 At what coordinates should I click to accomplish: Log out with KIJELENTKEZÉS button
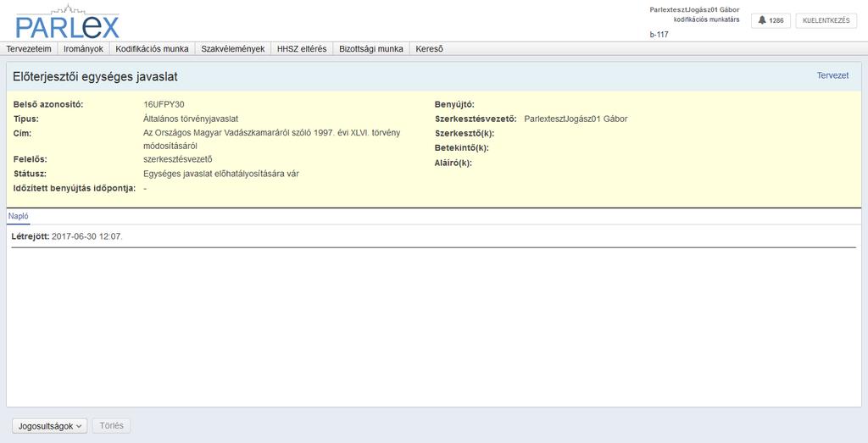pyautogui.click(x=826, y=20)
